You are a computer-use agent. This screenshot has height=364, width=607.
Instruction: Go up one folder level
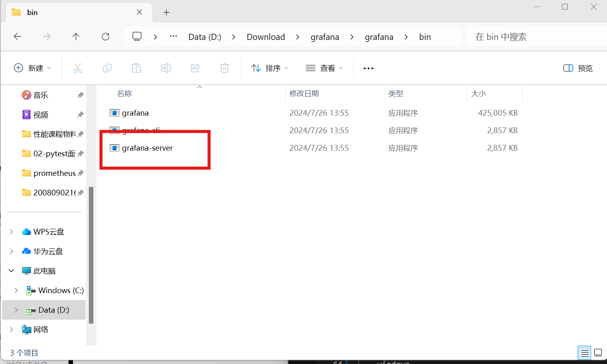[76, 37]
